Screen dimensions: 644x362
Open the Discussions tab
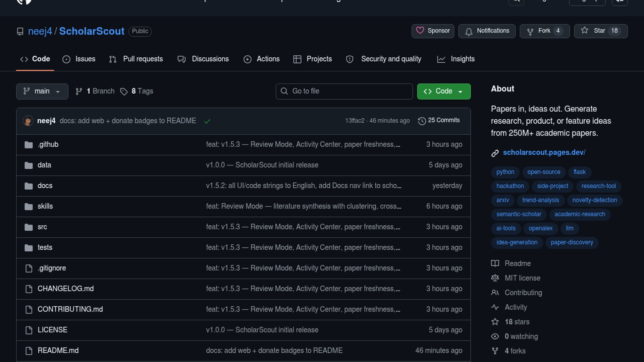(x=203, y=59)
